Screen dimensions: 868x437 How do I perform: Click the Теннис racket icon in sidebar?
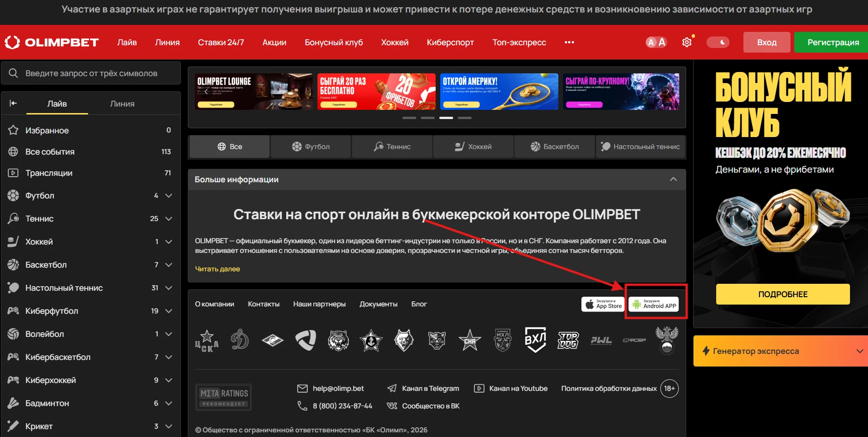[13, 219]
